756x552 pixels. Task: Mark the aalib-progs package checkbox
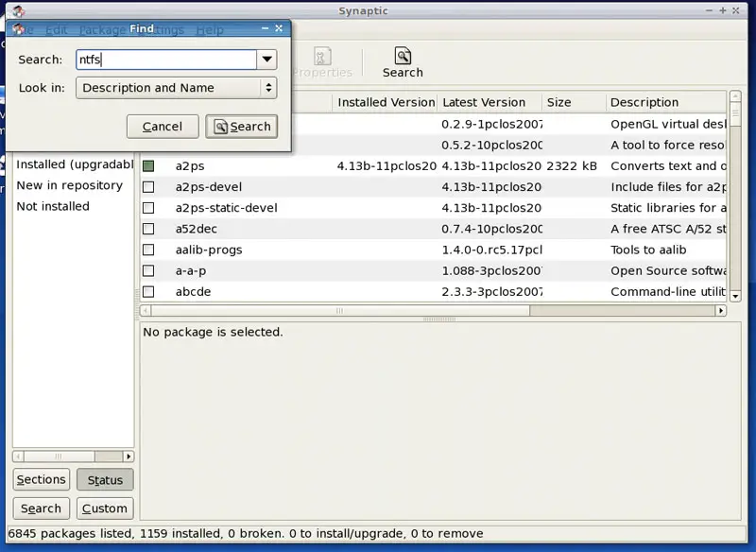(148, 250)
